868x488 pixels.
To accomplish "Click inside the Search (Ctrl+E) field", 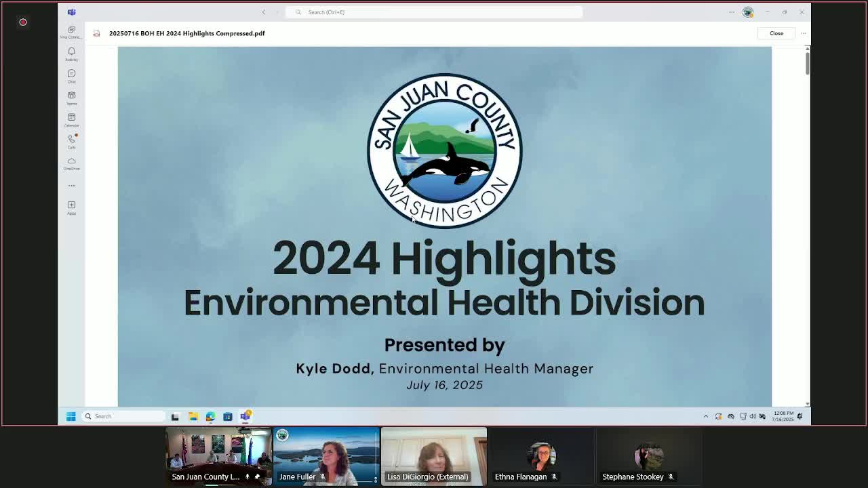I will [434, 12].
